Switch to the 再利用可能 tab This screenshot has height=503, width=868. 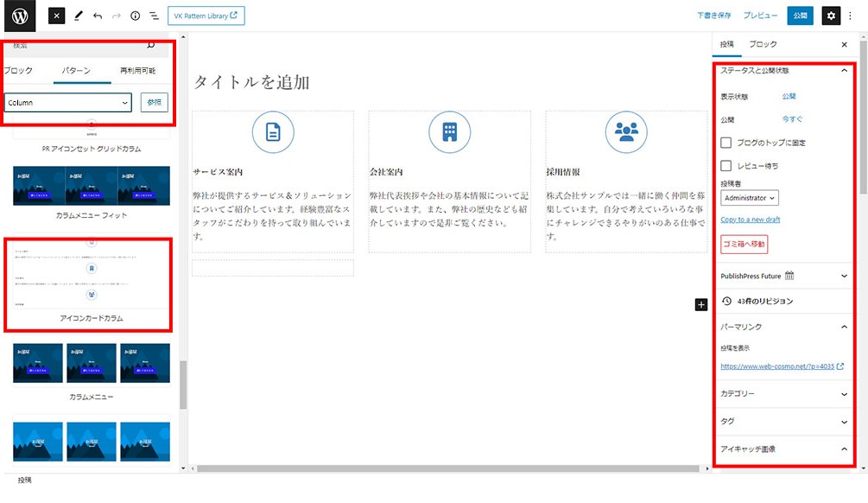click(138, 71)
